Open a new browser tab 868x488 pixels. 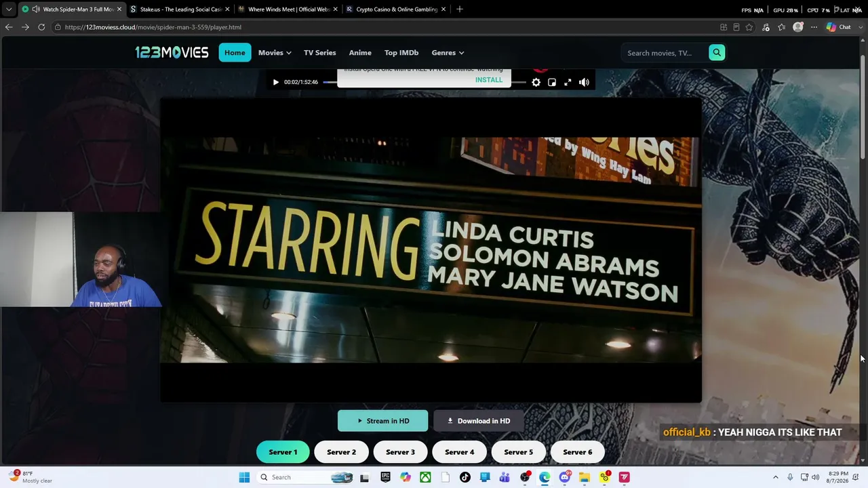point(460,9)
